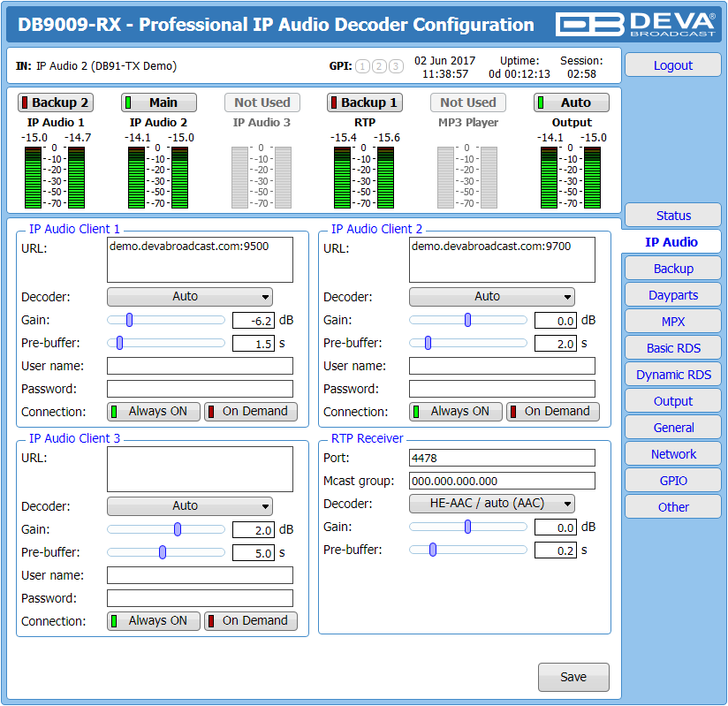Click the empty Client 3 URL box

[200, 469]
